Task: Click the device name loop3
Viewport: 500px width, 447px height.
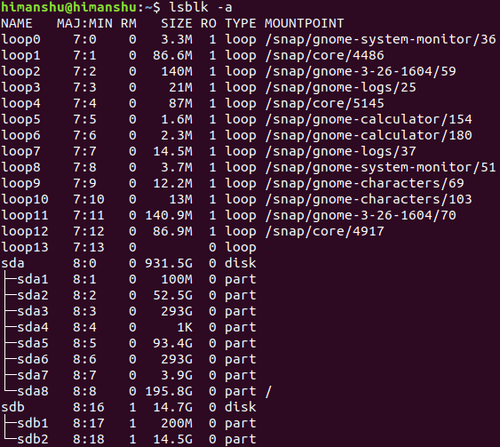Action: coord(21,87)
